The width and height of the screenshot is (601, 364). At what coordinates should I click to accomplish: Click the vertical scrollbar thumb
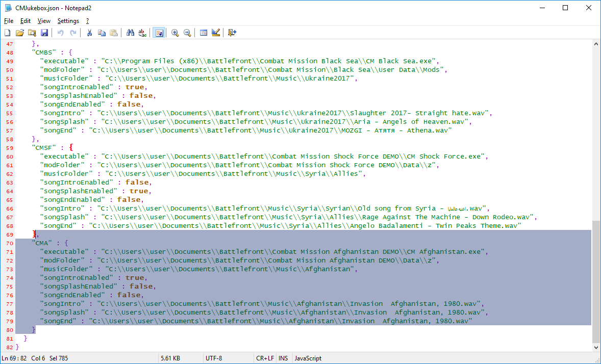[596, 281]
